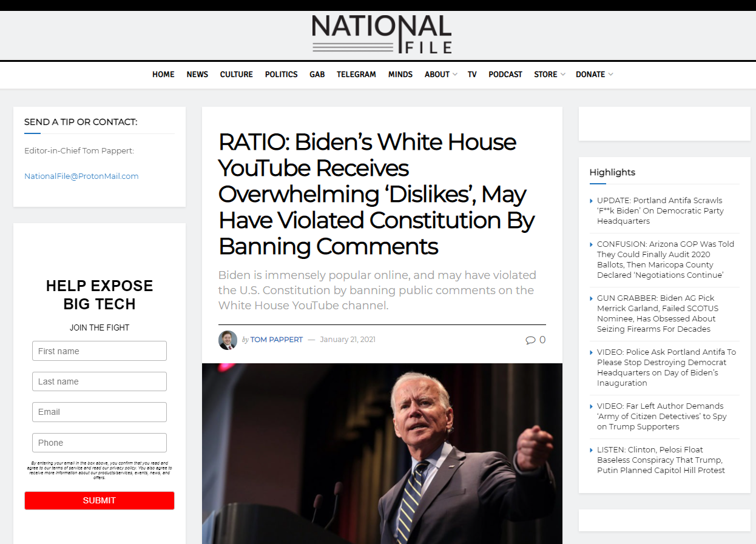This screenshot has height=544, width=756.
Task: Open the TV menu item
Action: 472,75
